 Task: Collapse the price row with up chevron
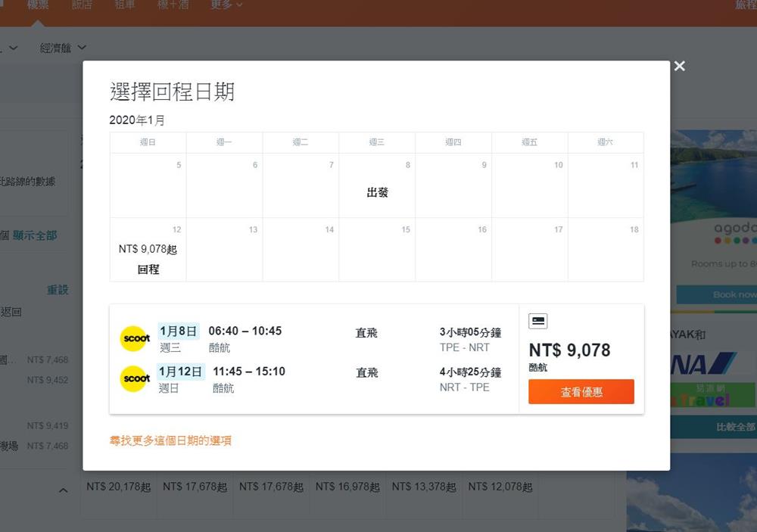[x=63, y=490]
